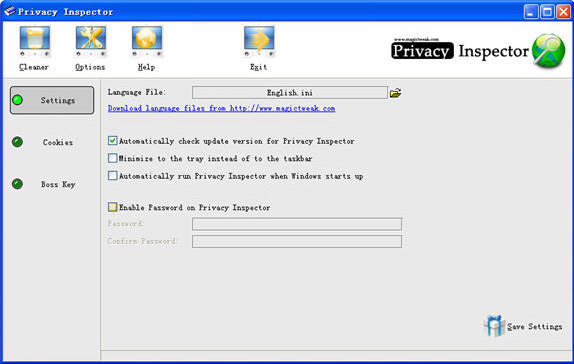
Task: Enable run when Windows starts up
Action: pos(112,176)
